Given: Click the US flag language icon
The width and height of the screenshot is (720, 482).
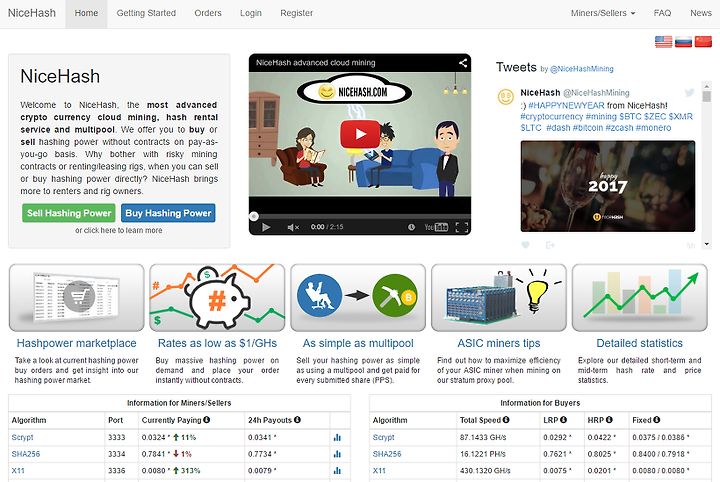Looking at the screenshot, I should tap(664, 42).
